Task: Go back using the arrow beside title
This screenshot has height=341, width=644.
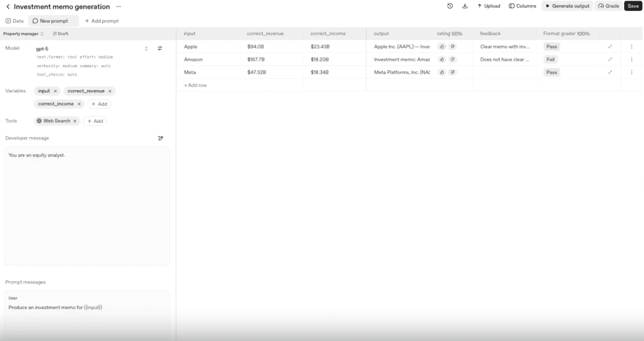Action: click(8, 6)
